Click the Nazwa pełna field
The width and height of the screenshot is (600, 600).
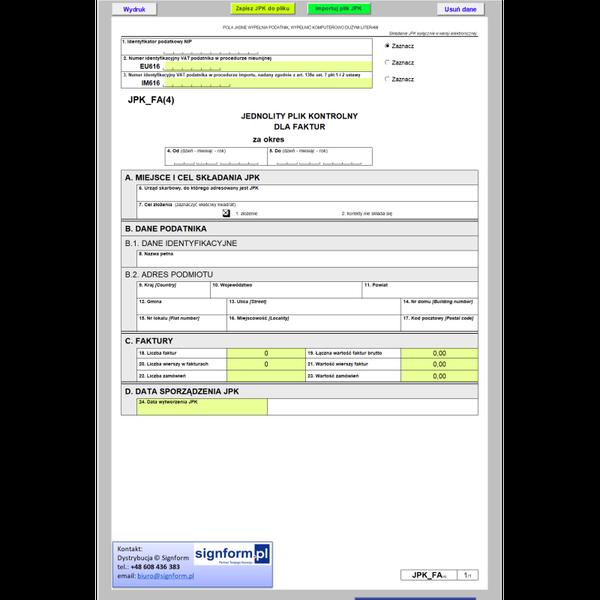pyautogui.click(x=307, y=259)
